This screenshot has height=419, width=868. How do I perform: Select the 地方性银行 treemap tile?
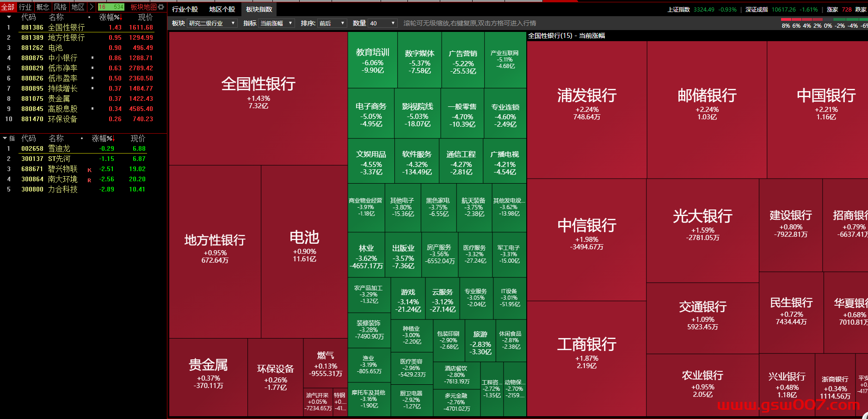(215, 252)
